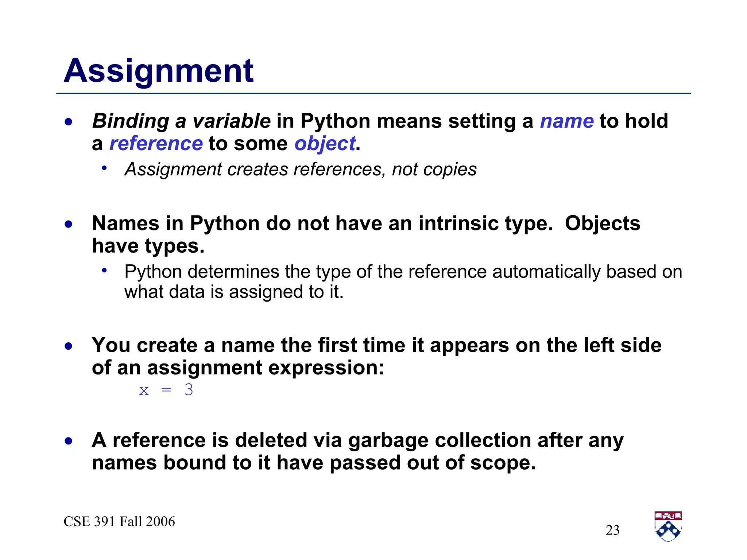
Task: Click the 'CSE 391 Fall 2006' footer
Action: pyautogui.click(x=119, y=522)
